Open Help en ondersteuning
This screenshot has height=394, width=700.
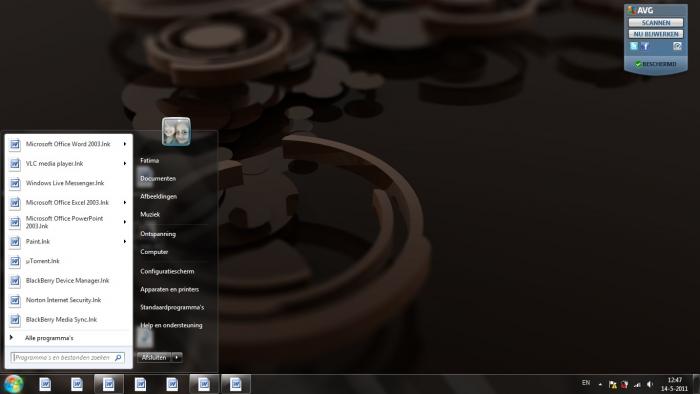(171, 325)
